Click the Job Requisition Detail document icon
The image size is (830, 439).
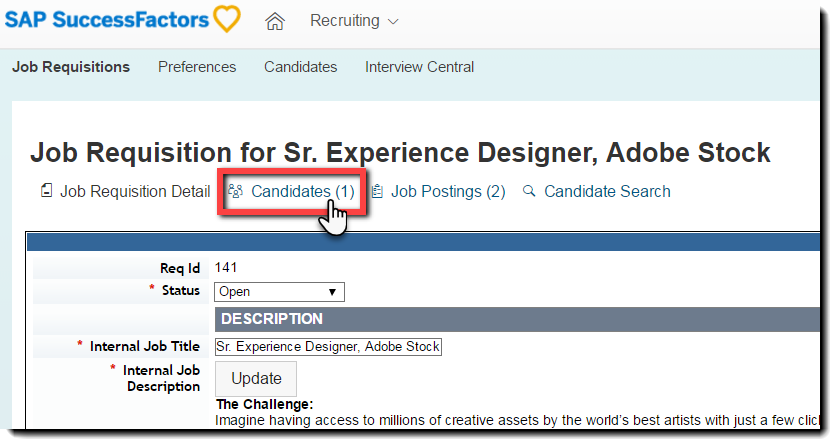pyautogui.click(x=46, y=191)
